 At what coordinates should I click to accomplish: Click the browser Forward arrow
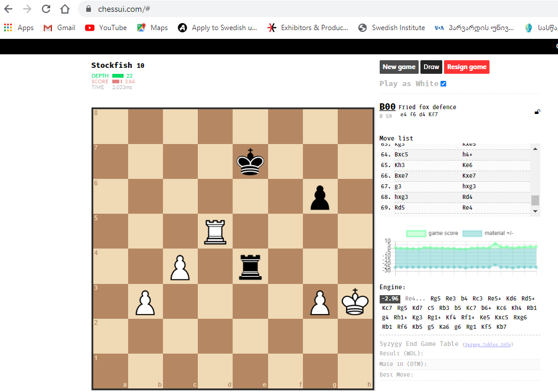tap(27, 9)
